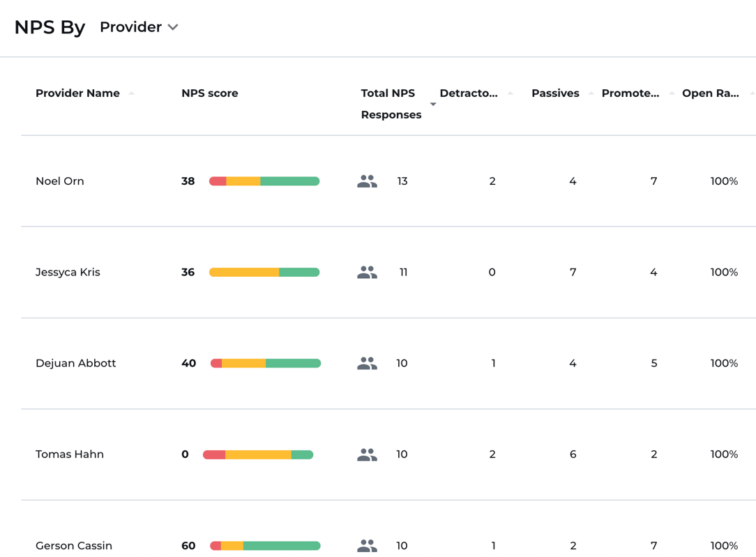Click Dejuan Abbott's NPS score bar
The height and width of the screenshot is (557, 756).
click(265, 363)
